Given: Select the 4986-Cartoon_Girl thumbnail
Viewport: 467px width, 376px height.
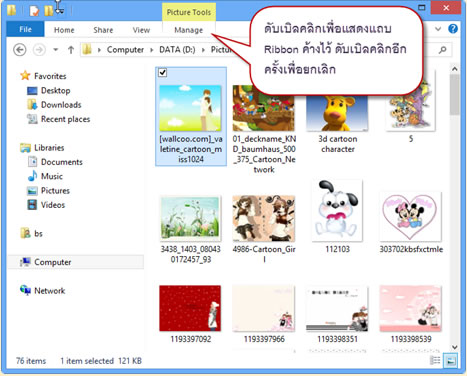Looking at the screenshot, I should [263, 218].
